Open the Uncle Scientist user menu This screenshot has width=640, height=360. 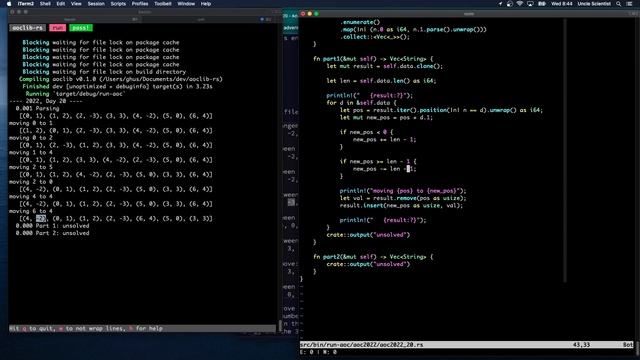coord(594,4)
